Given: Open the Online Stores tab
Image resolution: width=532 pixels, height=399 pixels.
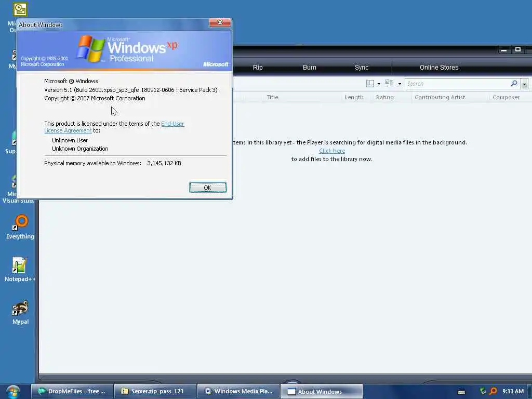Looking at the screenshot, I should (x=439, y=67).
